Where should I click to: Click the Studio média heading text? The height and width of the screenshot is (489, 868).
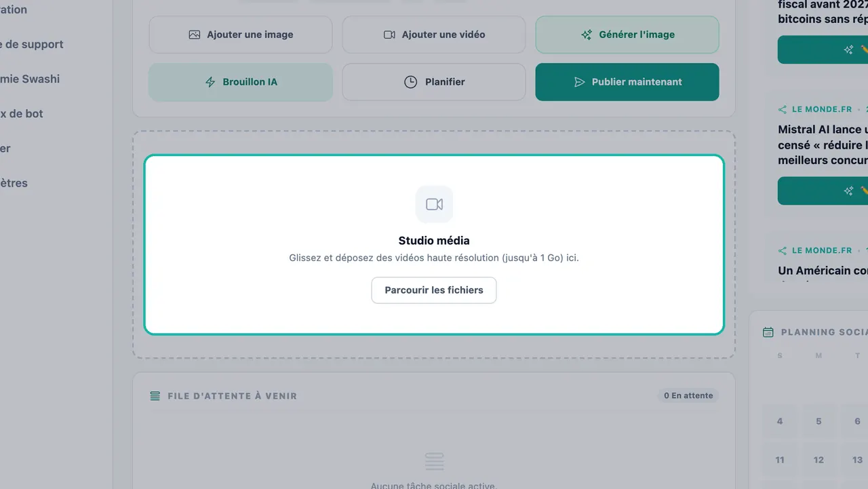[x=434, y=241]
